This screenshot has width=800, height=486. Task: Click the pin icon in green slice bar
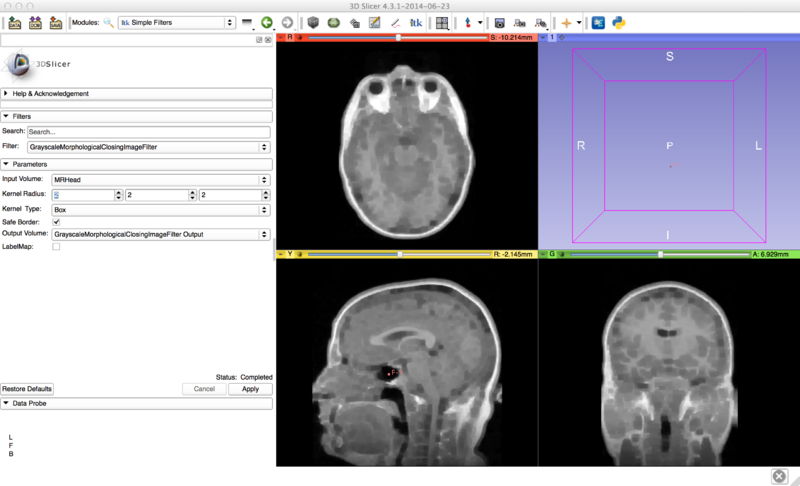(543, 254)
